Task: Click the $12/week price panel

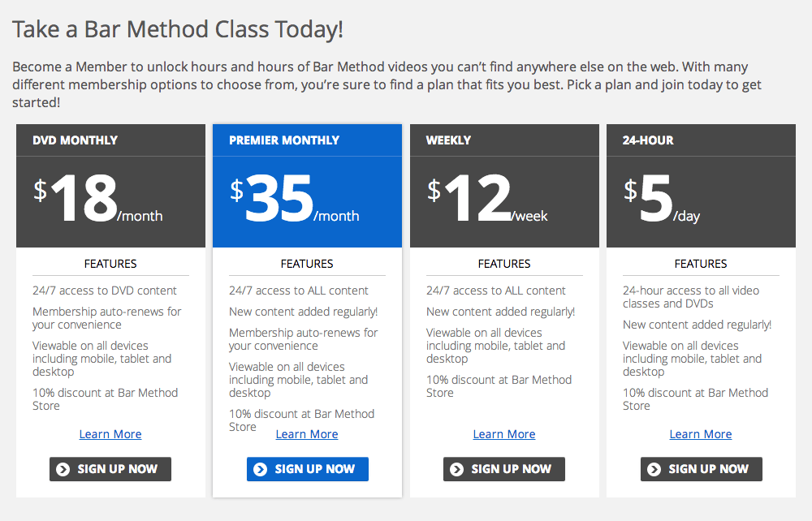Action: (504, 202)
